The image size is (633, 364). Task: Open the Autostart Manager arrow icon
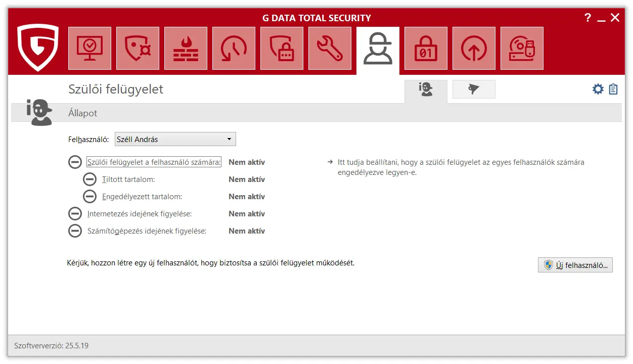click(x=474, y=49)
